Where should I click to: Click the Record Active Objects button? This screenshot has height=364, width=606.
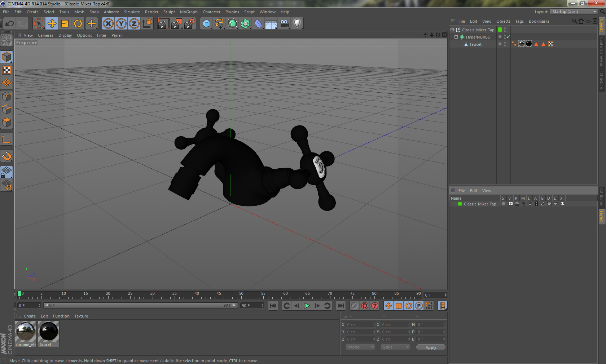click(355, 306)
